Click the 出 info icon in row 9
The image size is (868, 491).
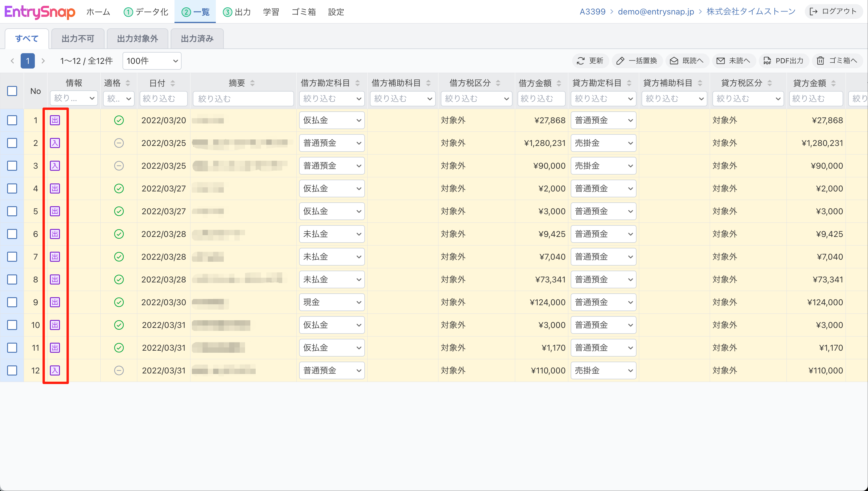pyautogui.click(x=55, y=302)
